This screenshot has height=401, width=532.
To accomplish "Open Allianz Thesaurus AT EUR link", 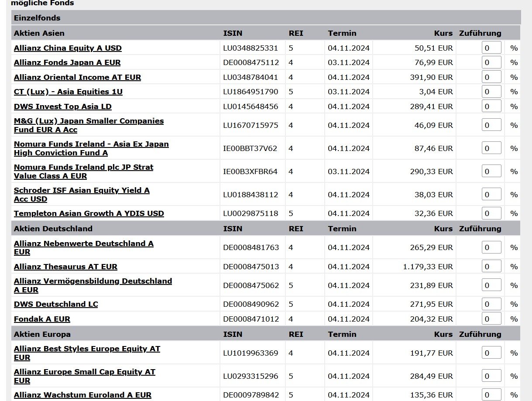I will click(x=65, y=267).
